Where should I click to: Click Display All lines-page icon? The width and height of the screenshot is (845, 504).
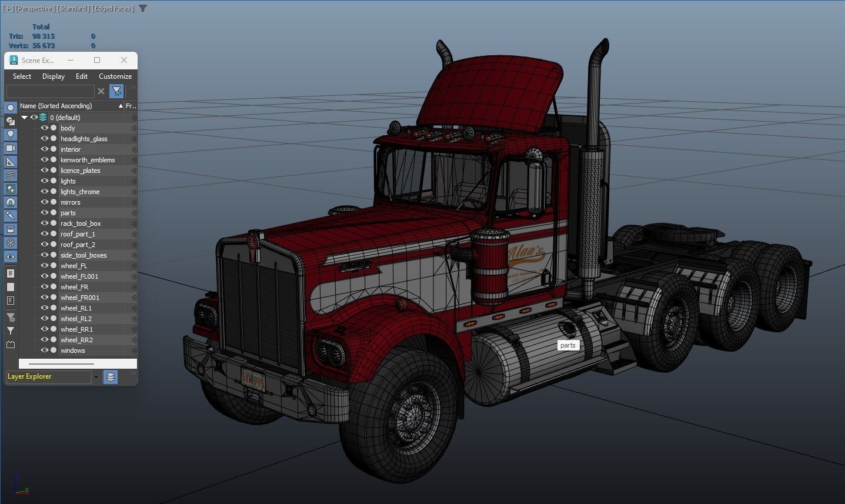click(x=11, y=273)
